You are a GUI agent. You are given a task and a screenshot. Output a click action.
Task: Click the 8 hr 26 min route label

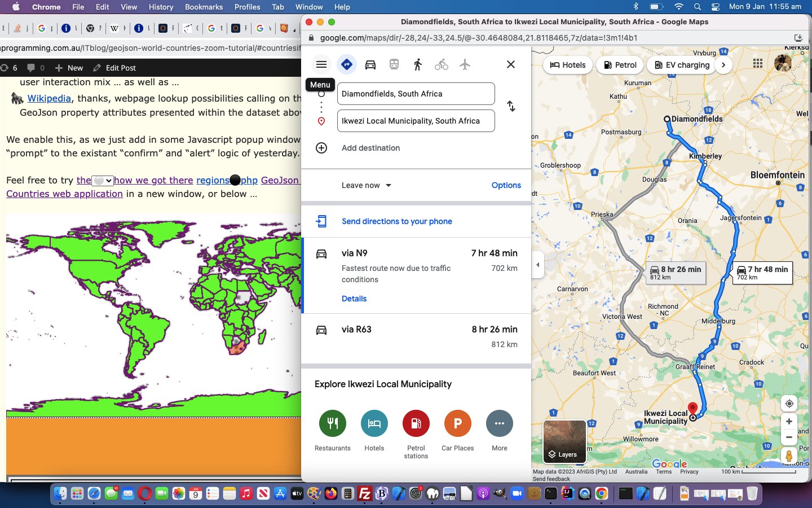pos(676,273)
